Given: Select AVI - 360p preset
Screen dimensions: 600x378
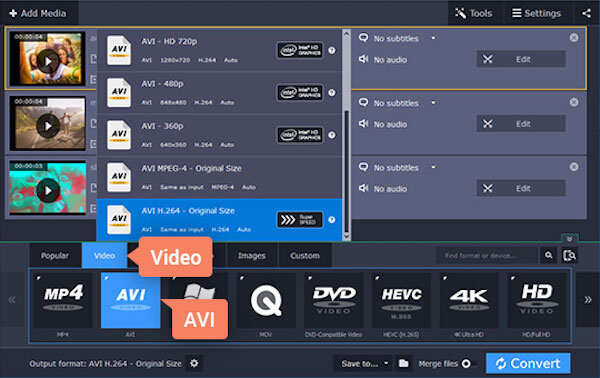Looking at the screenshot, I should click(x=219, y=135).
